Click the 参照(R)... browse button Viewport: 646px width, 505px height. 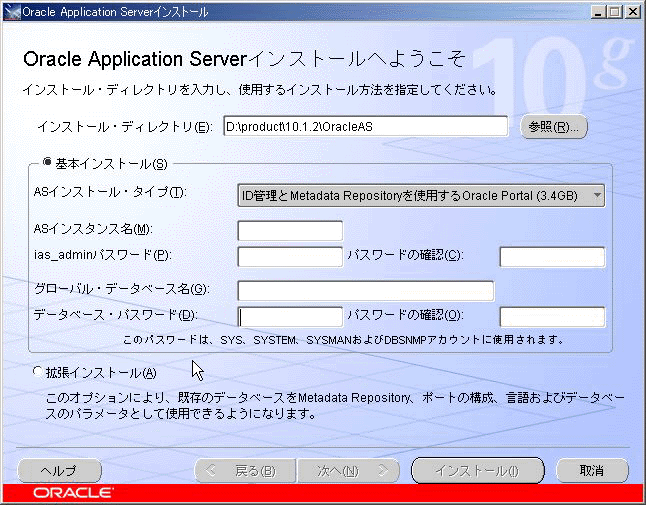pyautogui.click(x=553, y=126)
